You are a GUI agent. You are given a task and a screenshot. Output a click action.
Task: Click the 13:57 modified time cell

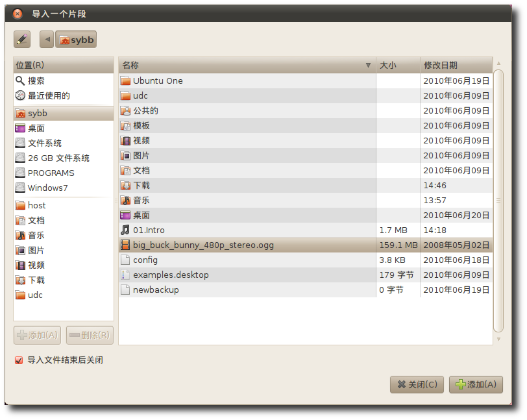pos(456,200)
